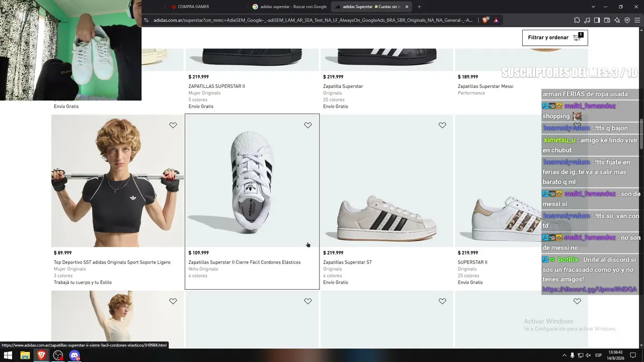
Task: Open ZAPATILLAS SUPERSTAR II product link
Action: pos(216,86)
